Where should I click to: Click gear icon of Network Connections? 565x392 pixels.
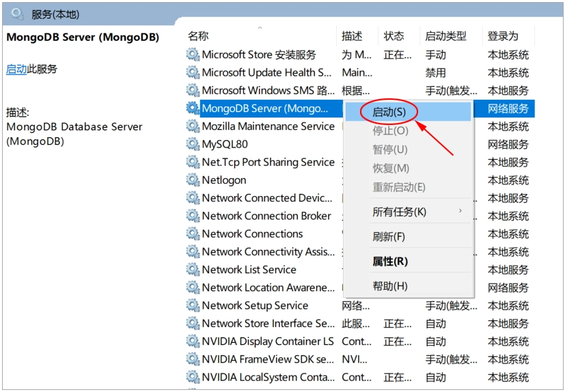pyautogui.click(x=193, y=234)
